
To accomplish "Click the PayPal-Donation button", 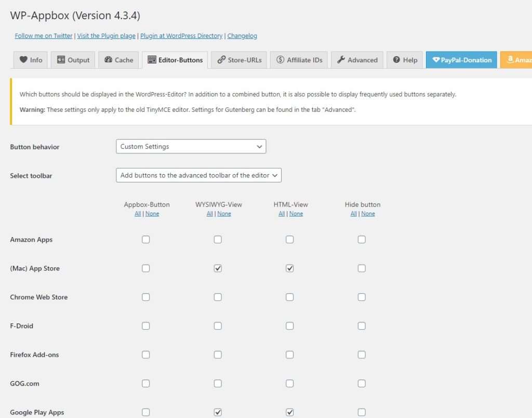I will (x=461, y=60).
